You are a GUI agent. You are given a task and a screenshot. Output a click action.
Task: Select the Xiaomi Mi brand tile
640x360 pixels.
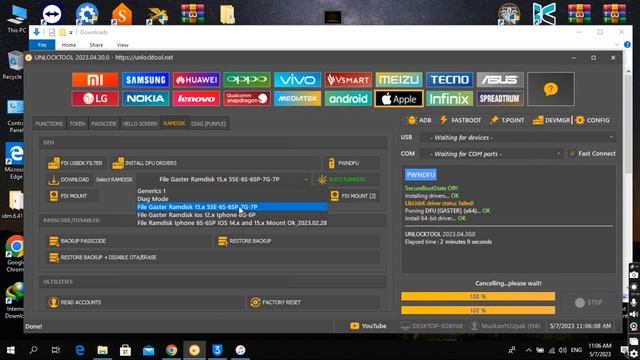[x=95, y=80]
